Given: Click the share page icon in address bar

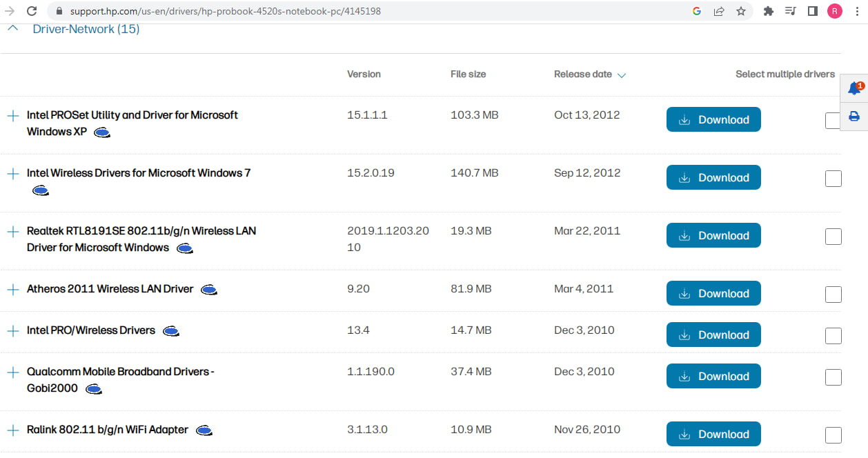Looking at the screenshot, I should (x=719, y=11).
